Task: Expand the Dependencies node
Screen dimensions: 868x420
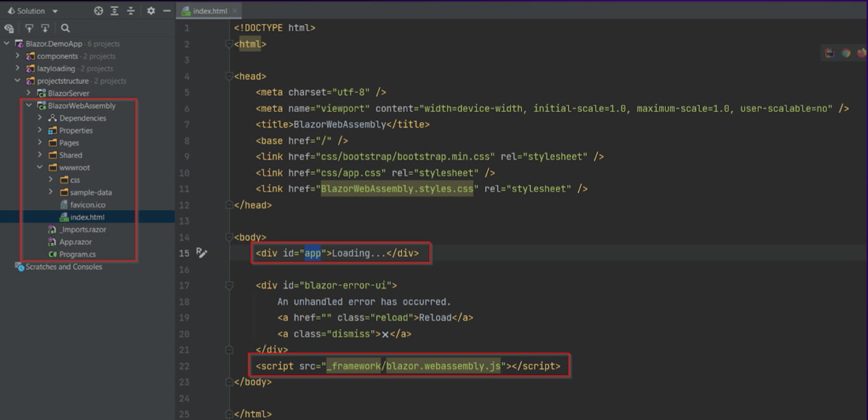Action: click(40, 118)
